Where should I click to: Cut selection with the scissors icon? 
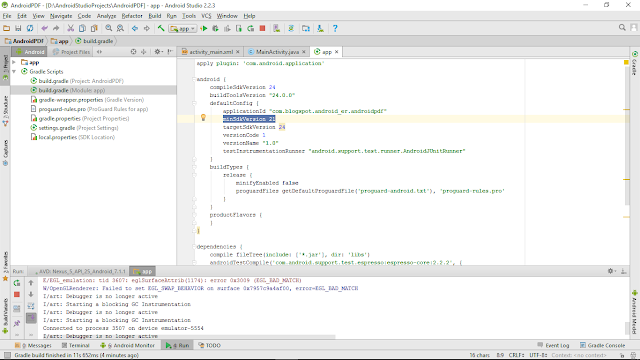pyautogui.click(x=71, y=28)
